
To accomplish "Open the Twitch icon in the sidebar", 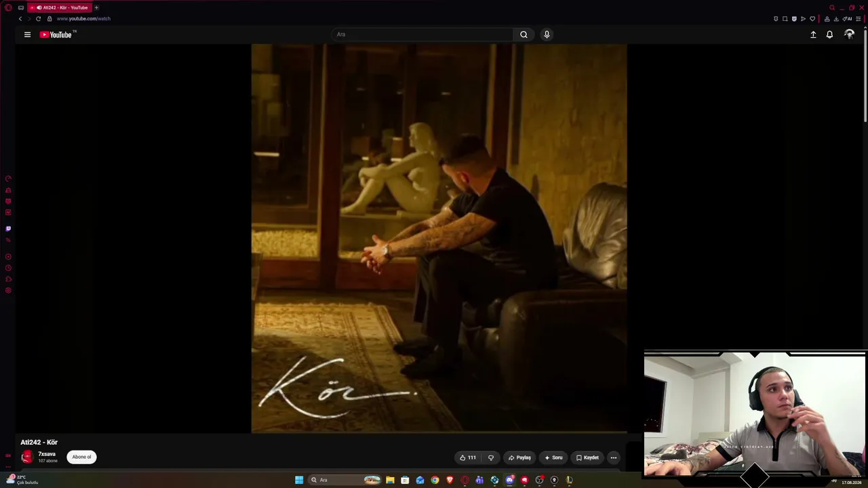I will click(x=8, y=229).
